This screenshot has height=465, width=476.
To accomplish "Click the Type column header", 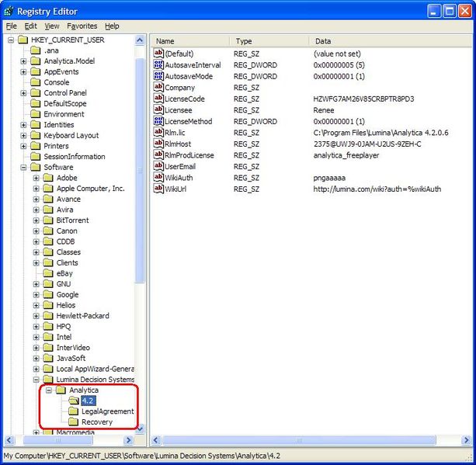I will [269, 41].
